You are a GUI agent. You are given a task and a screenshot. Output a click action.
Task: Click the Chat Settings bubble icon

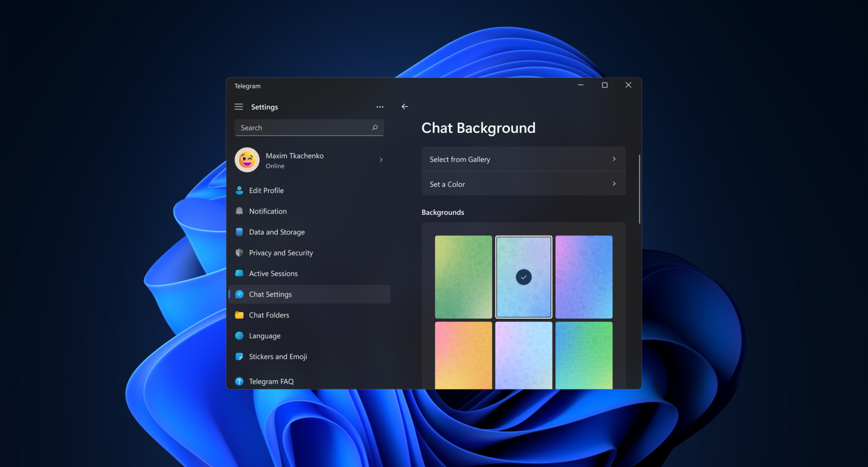click(239, 294)
